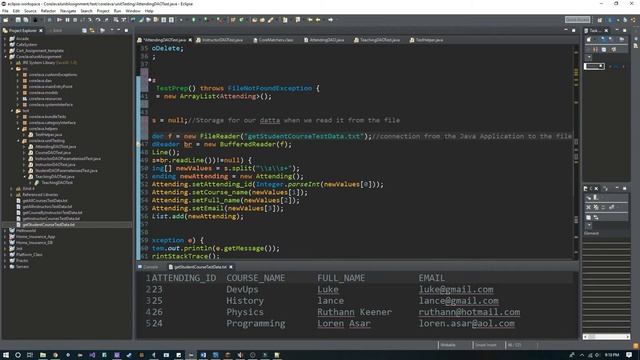Expand the CafeSystem project
Viewport: 640px width, 360px height.
pyautogui.click(x=5, y=44)
